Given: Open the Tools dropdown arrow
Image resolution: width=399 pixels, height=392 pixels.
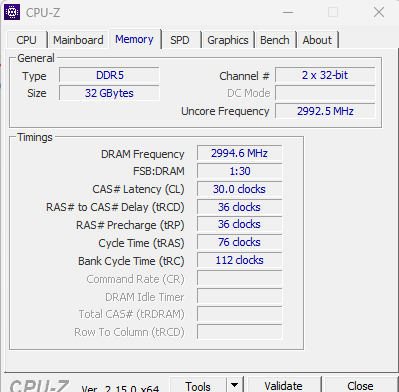Looking at the screenshot, I should 235,385.
